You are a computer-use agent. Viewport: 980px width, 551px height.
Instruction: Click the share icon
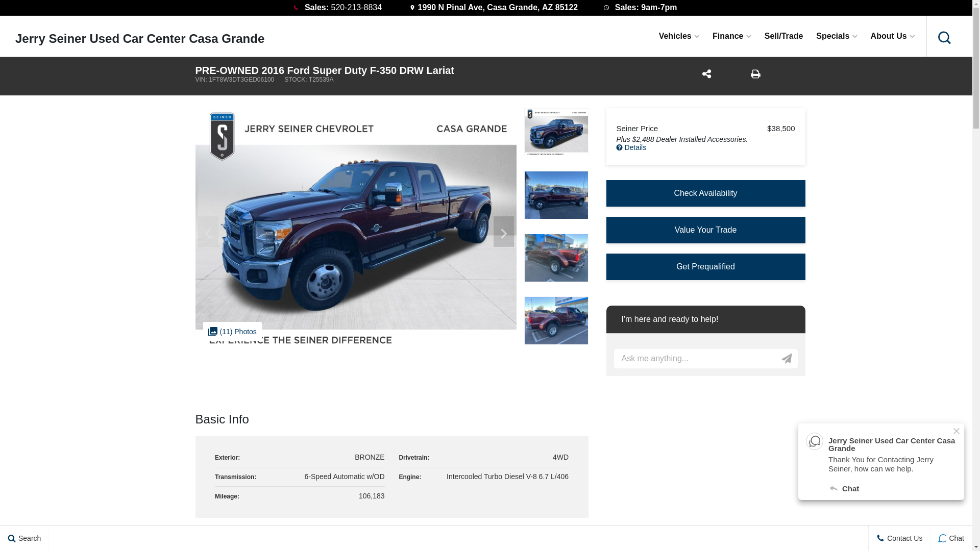tap(706, 74)
